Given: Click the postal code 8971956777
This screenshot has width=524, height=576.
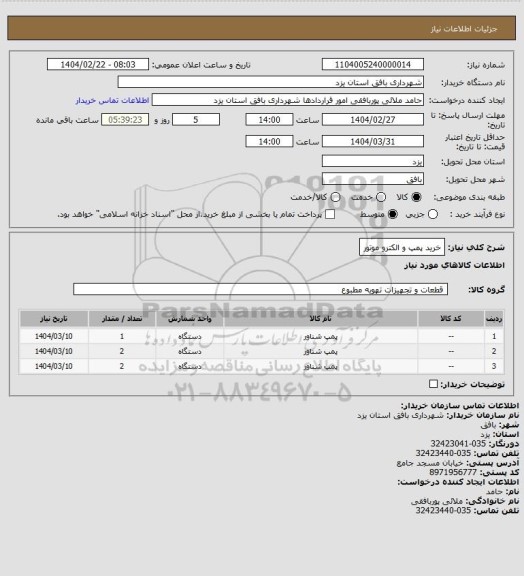Looking at the screenshot, I should (453, 472).
